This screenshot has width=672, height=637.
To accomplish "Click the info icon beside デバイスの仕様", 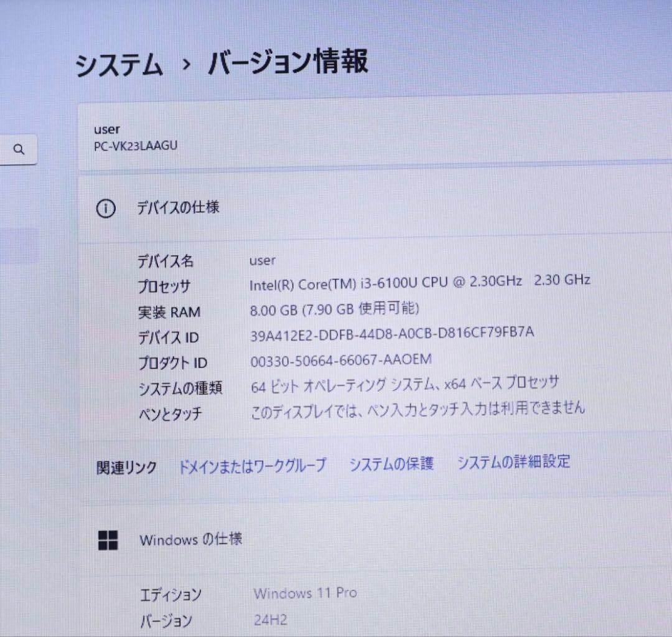I will [x=106, y=209].
